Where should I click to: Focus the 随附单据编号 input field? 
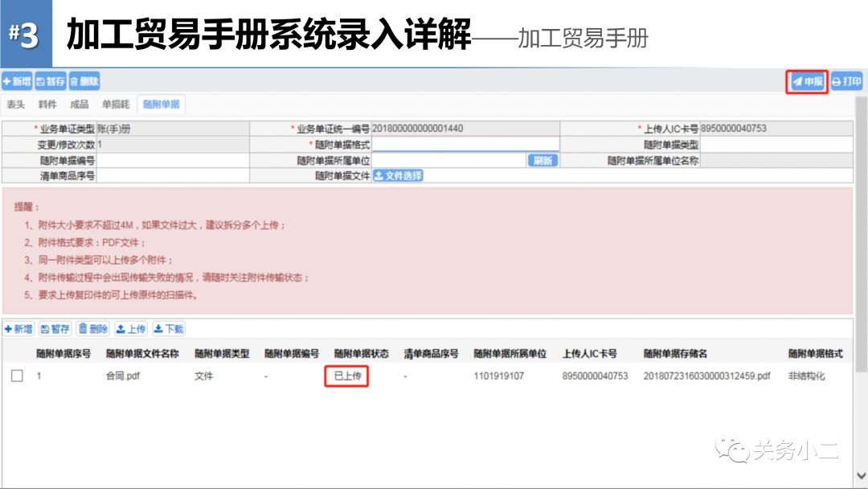pos(173,161)
